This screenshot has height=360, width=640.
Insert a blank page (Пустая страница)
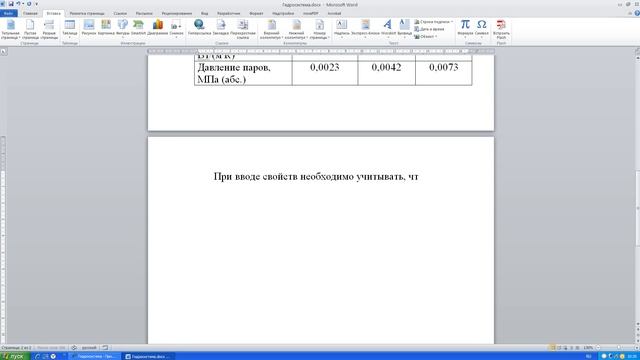click(30, 29)
